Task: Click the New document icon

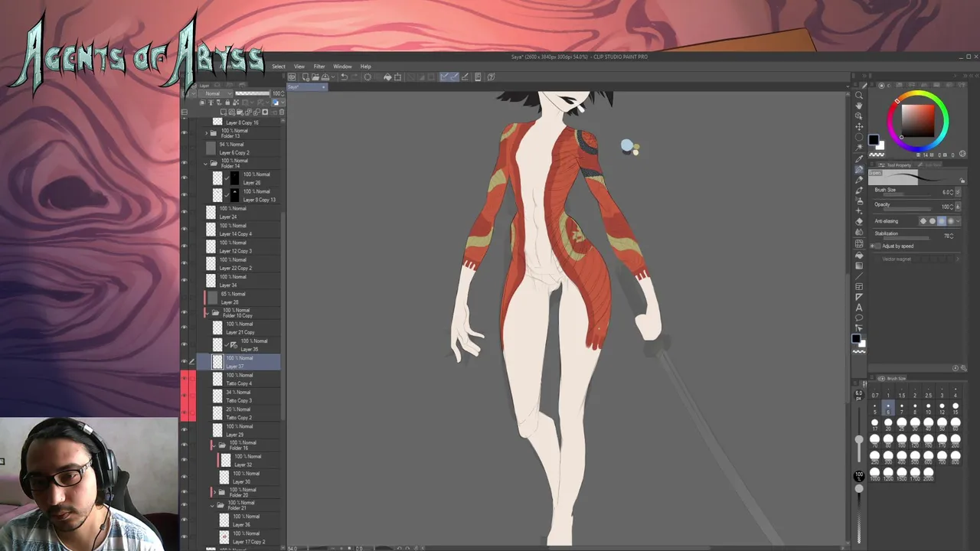Action: (x=305, y=77)
